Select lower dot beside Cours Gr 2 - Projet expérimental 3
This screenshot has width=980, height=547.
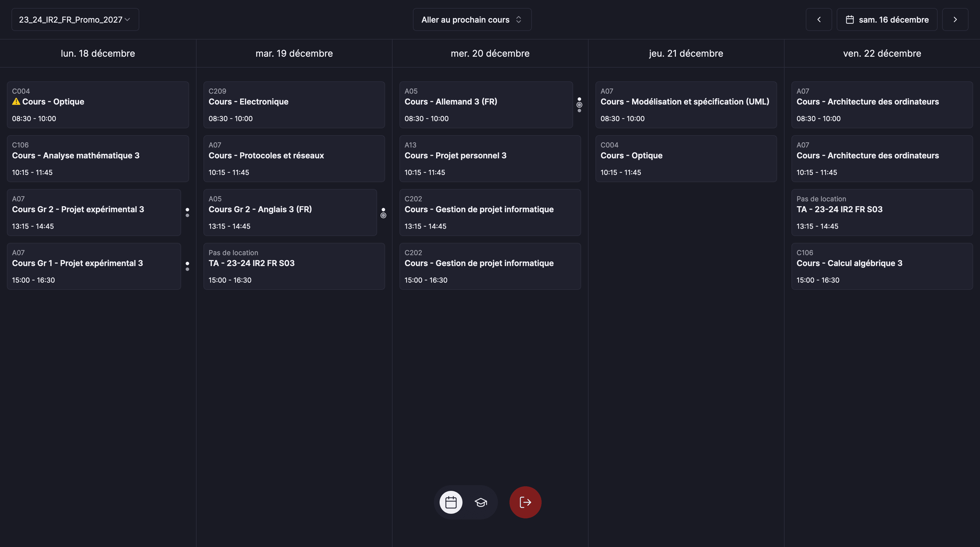click(187, 216)
